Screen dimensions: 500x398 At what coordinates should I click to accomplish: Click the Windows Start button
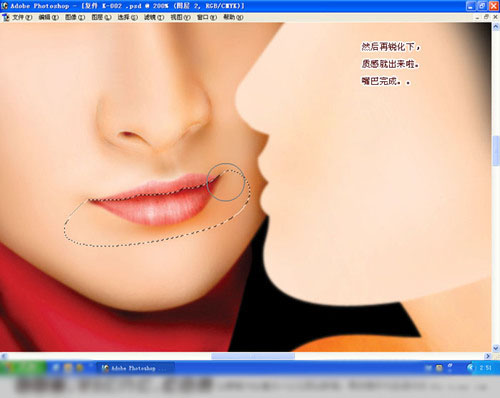(23, 368)
